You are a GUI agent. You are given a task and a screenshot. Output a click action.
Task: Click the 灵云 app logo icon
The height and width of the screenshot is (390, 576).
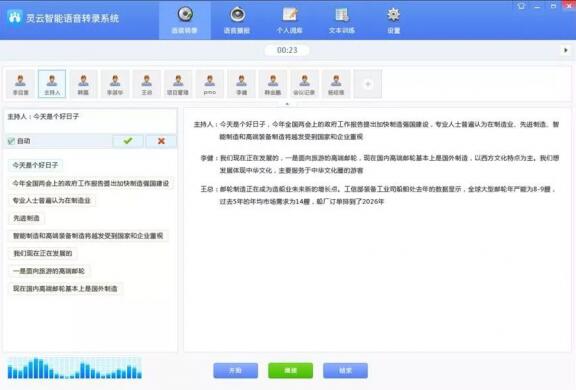click(14, 17)
